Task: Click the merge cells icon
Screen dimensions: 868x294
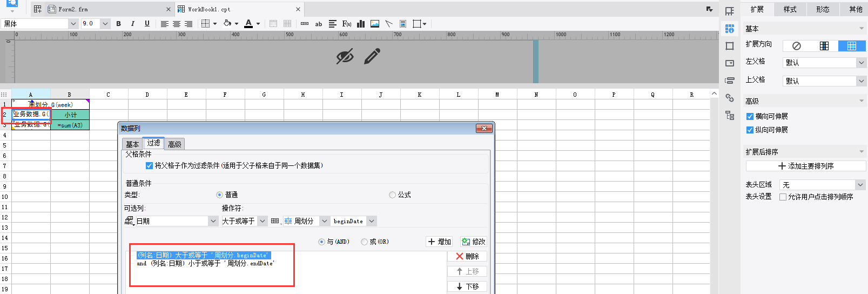Action: click(273, 24)
